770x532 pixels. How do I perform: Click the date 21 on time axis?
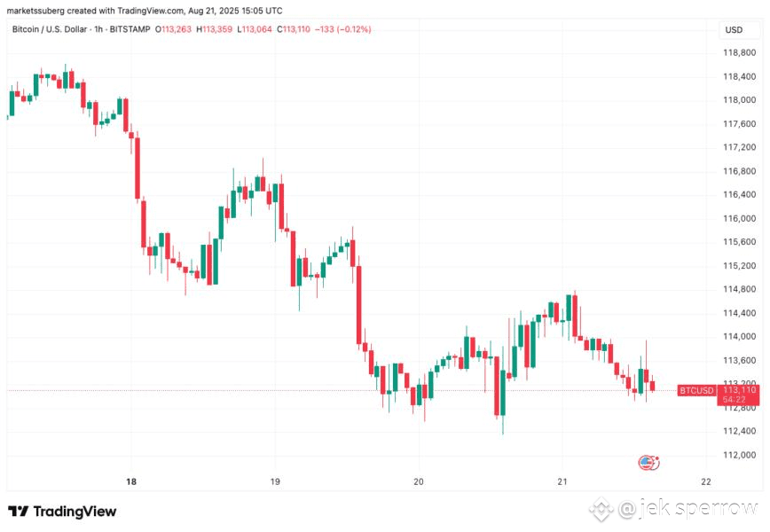point(562,482)
